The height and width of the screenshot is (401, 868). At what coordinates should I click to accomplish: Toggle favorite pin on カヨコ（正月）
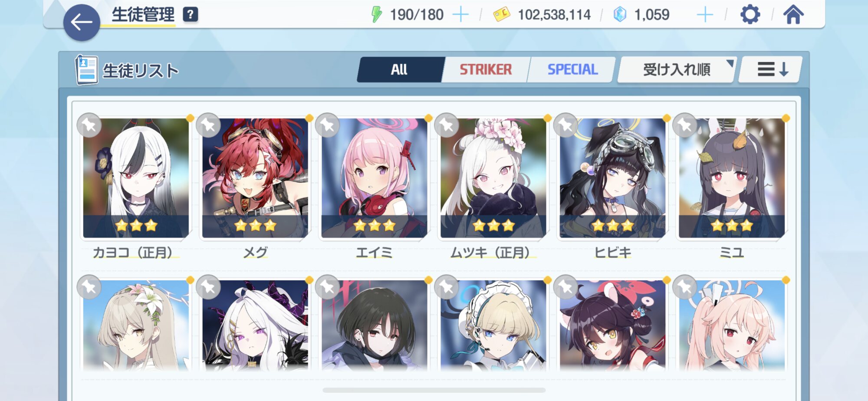point(89,125)
